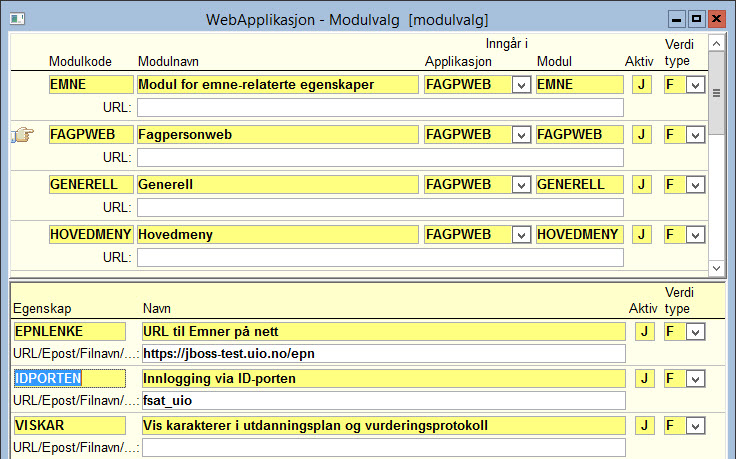736x459 pixels.
Task: Open Verditype dropdown for EPNLENKE property
Action: (x=695, y=332)
